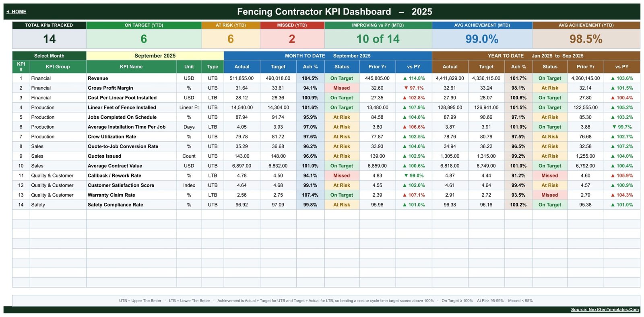Click the Days unit cell
Screen dimensions: 644x317
(x=189, y=127)
